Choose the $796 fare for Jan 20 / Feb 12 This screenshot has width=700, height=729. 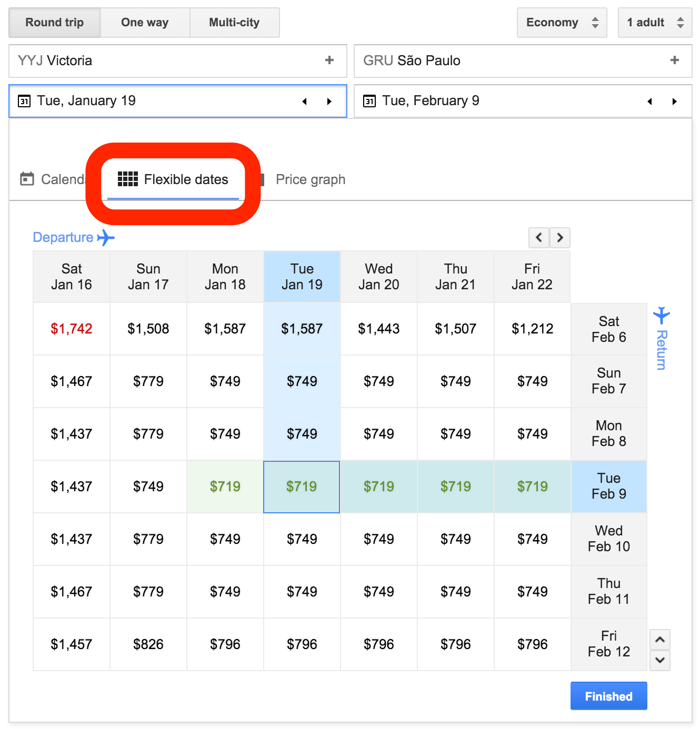[x=379, y=644]
